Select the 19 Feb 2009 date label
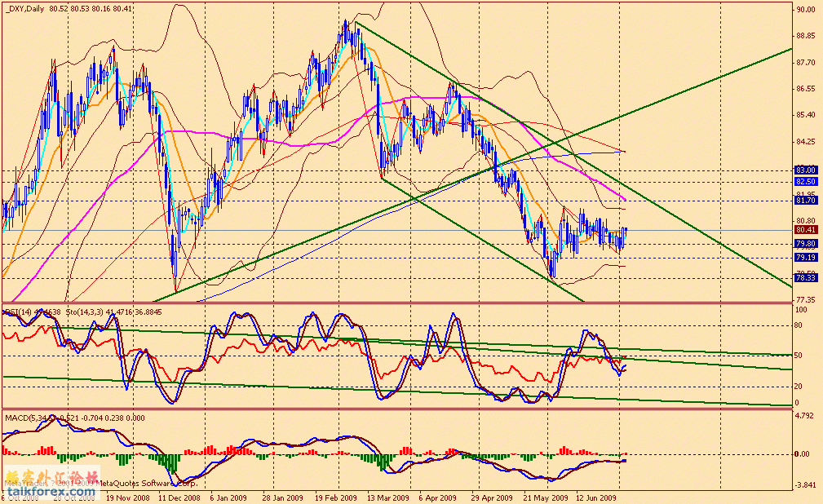 (x=335, y=497)
